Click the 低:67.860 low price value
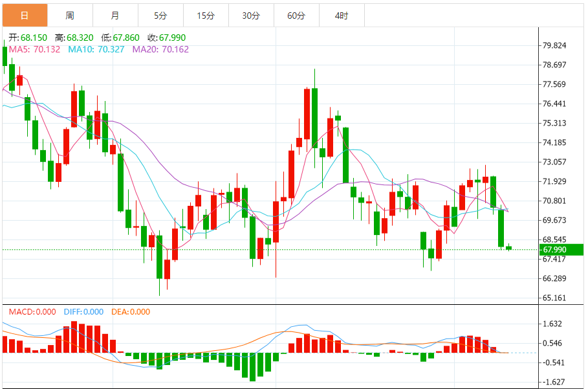 point(120,38)
